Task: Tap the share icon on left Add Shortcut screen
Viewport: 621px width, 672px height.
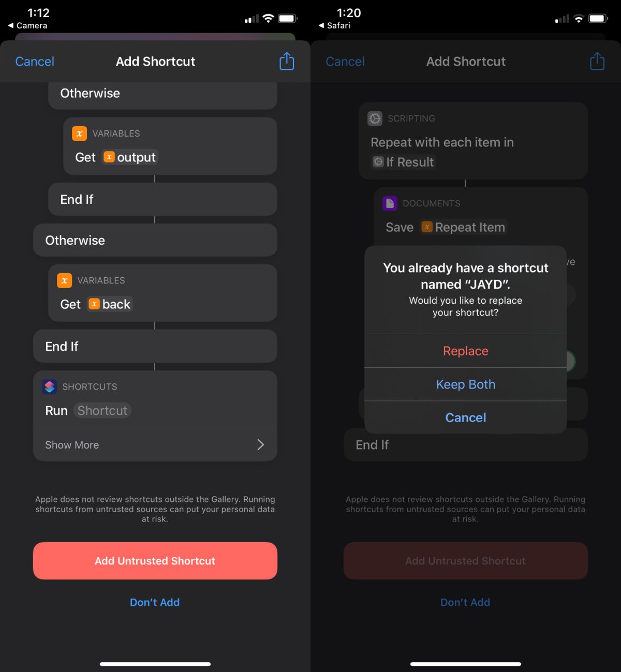Action: pos(287,61)
